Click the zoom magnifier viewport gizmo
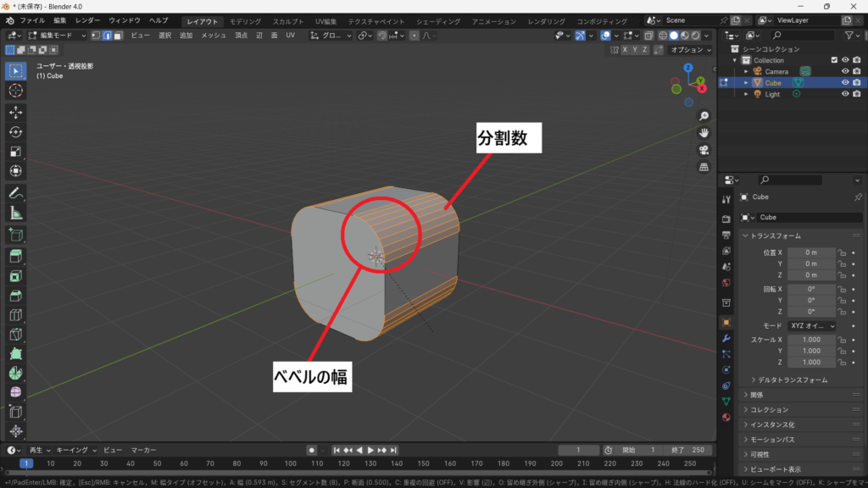This screenshot has width=868, height=488. click(x=704, y=116)
